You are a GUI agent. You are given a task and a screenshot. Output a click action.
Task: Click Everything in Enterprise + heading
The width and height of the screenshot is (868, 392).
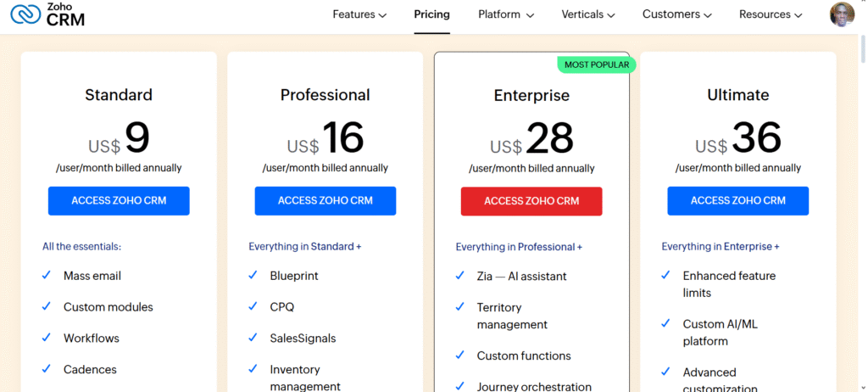721,246
